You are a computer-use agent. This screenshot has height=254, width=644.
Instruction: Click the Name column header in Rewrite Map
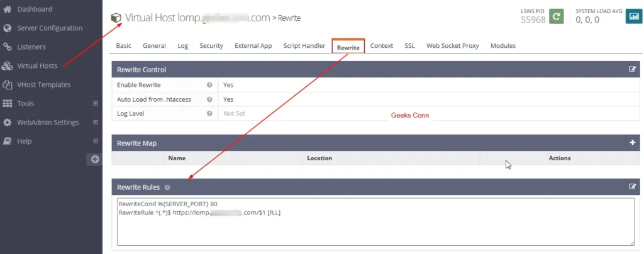point(177,158)
